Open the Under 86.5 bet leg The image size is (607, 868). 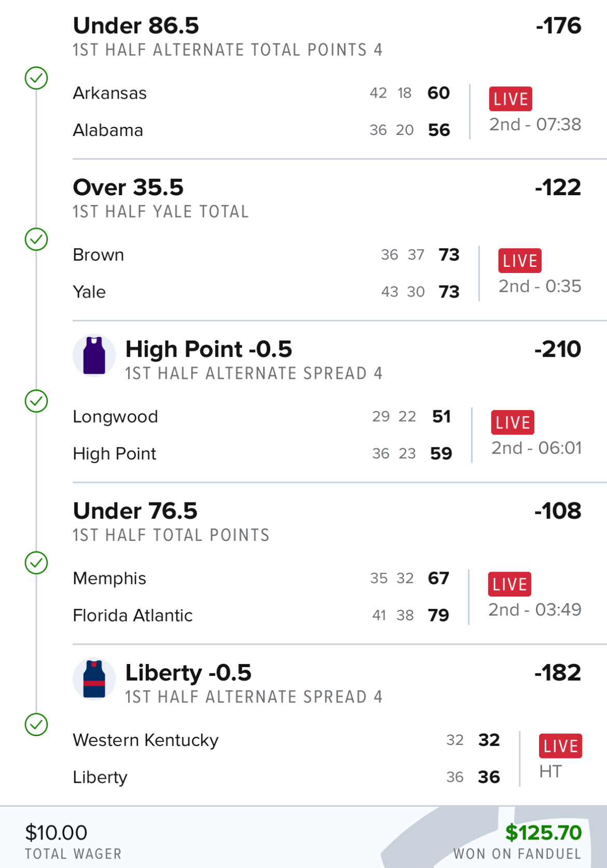pos(136,26)
